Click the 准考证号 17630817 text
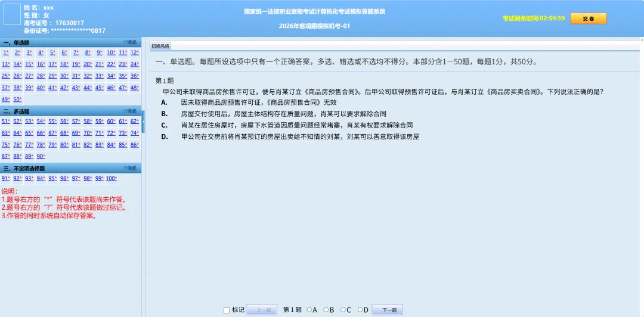 tap(54, 23)
